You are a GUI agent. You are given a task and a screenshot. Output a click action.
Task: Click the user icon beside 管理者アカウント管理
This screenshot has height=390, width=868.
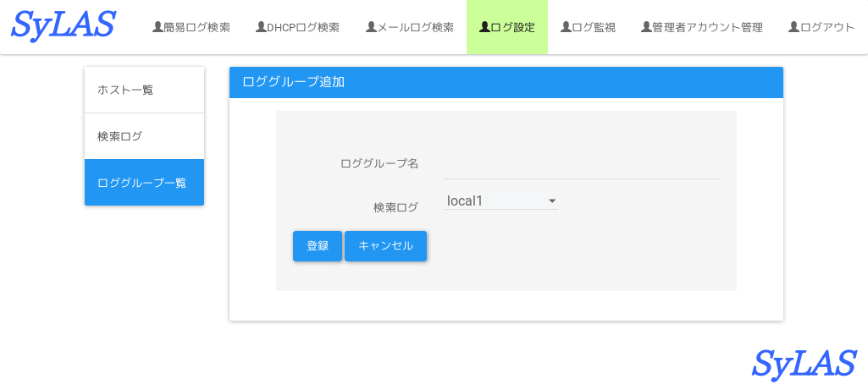tap(646, 26)
